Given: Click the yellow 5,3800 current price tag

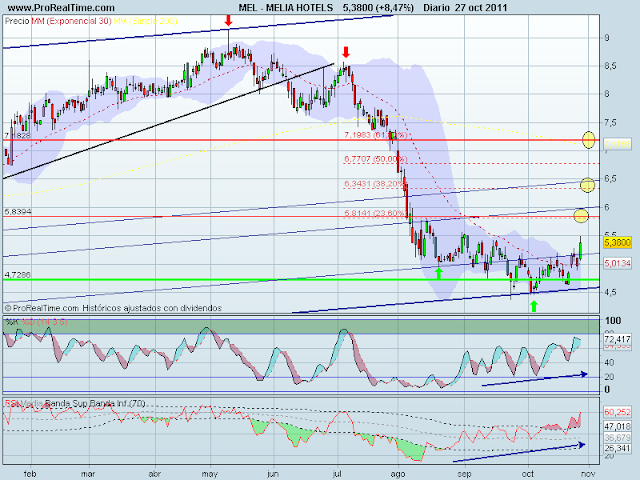Looking at the screenshot, I should (618, 243).
